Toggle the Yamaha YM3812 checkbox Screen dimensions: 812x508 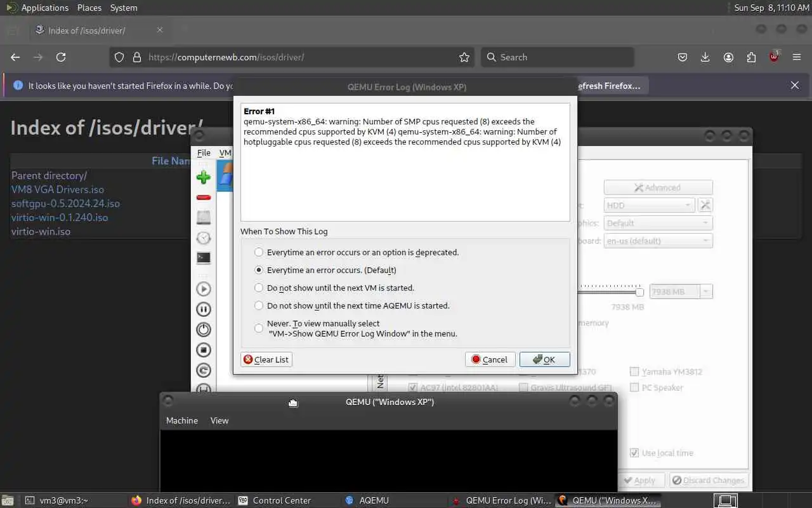click(x=634, y=371)
